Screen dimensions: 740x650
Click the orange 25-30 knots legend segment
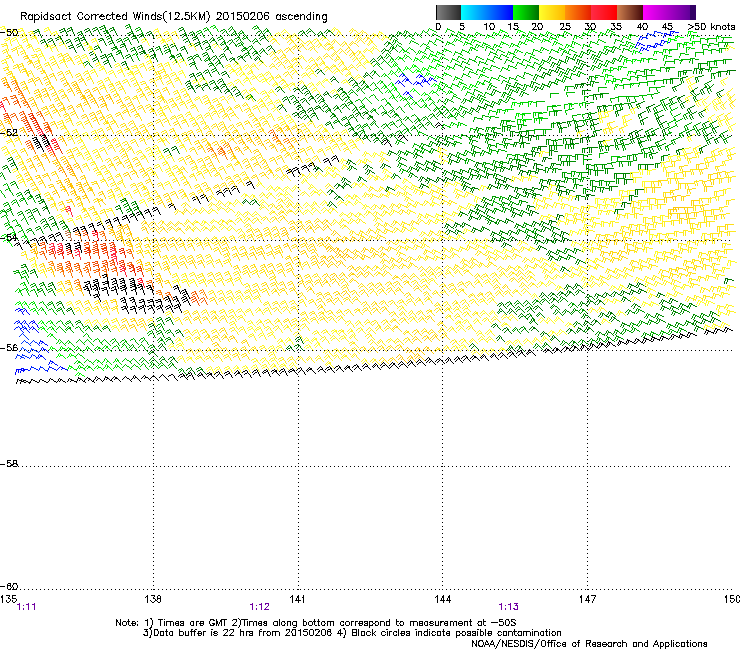click(578, 12)
